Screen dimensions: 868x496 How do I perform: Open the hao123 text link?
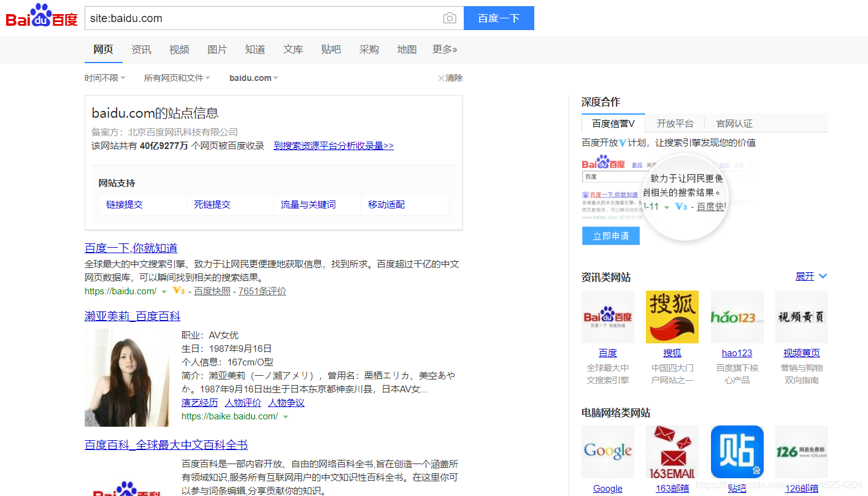[737, 353]
